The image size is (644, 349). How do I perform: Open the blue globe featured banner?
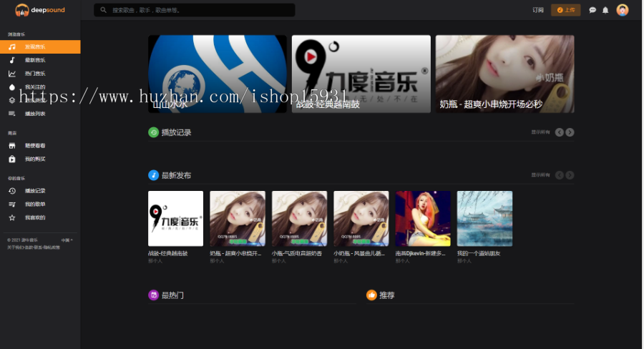point(218,74)
